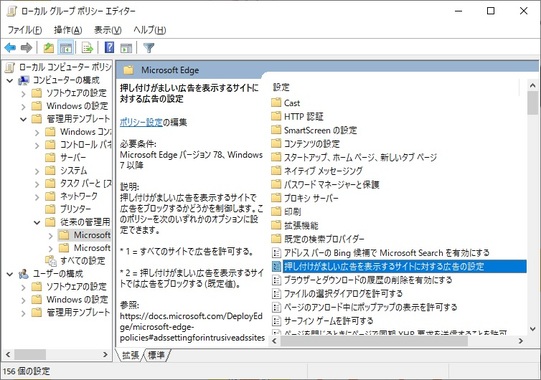This screenshot has height=380, width=541.
Task: Click the ポリシー設定 link
Action: pos(141,122)
